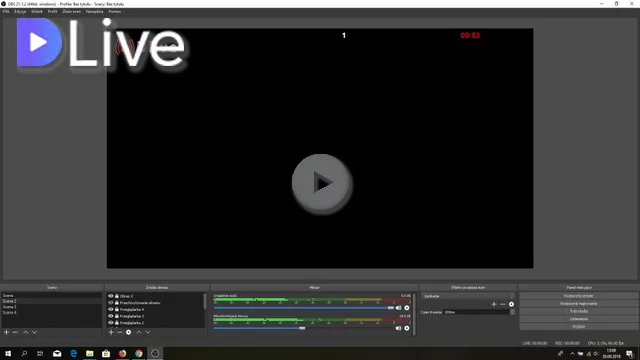Open Microsoft Edge from taskbar
Viewport: 640px width, 360px height.
coord(73,353)
